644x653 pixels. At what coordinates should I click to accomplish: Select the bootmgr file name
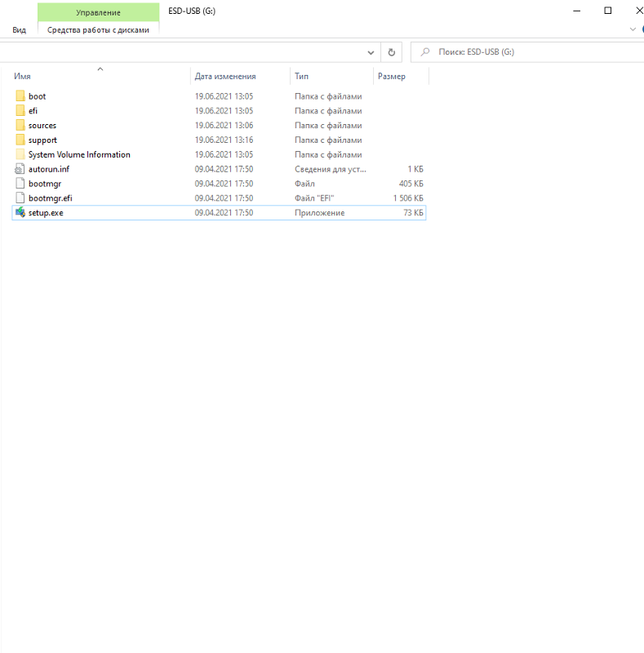(x=45, y=184)
